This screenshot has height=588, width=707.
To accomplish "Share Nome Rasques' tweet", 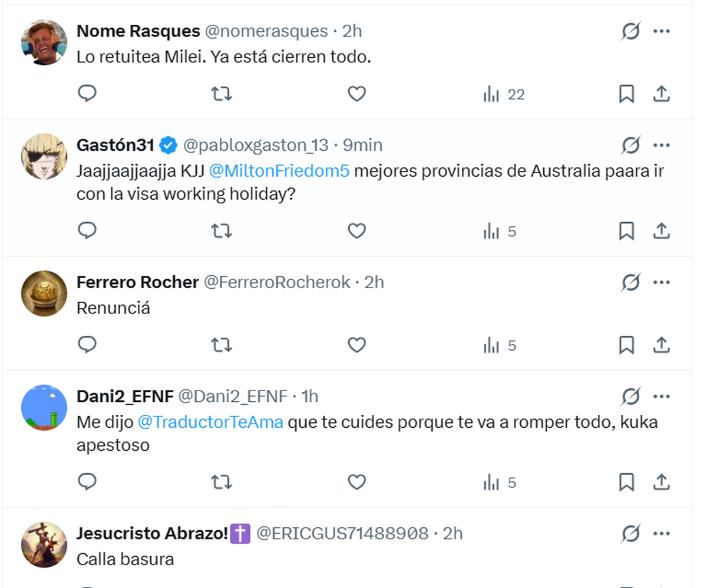I will 662,94.
